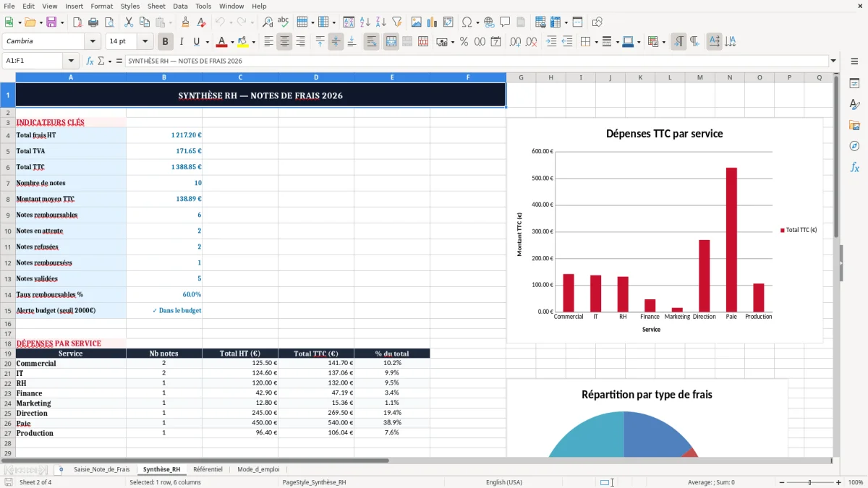Click the AutoFilter funnel icon
This screenshot has width=868, height=488.
(396, 22)
